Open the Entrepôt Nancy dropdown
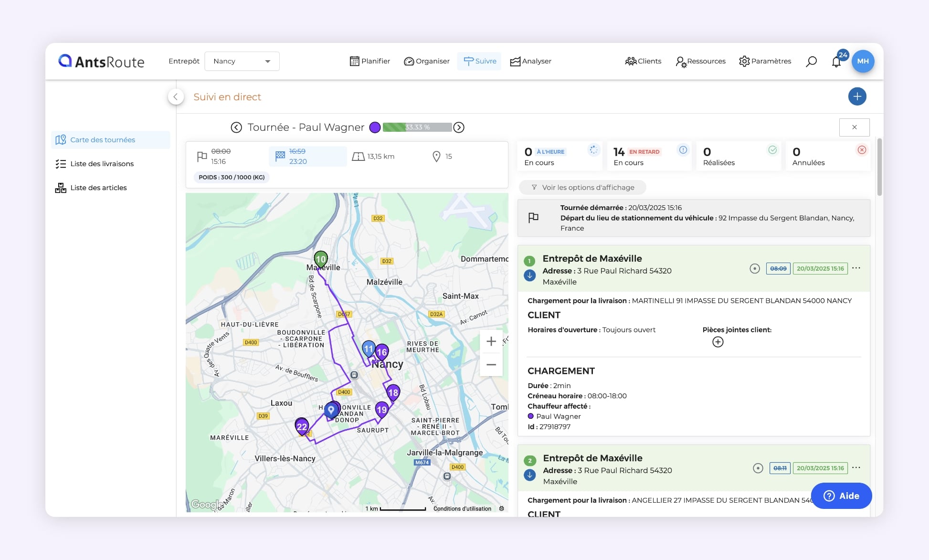Viewport: 929px width, 560px height. click(x=242, y=61)
